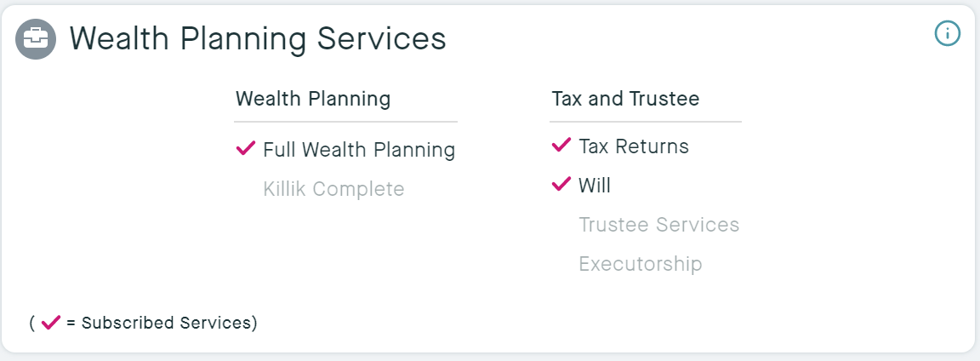
Task: Click the divider line under Tax and Trustee
Action: 646,122
